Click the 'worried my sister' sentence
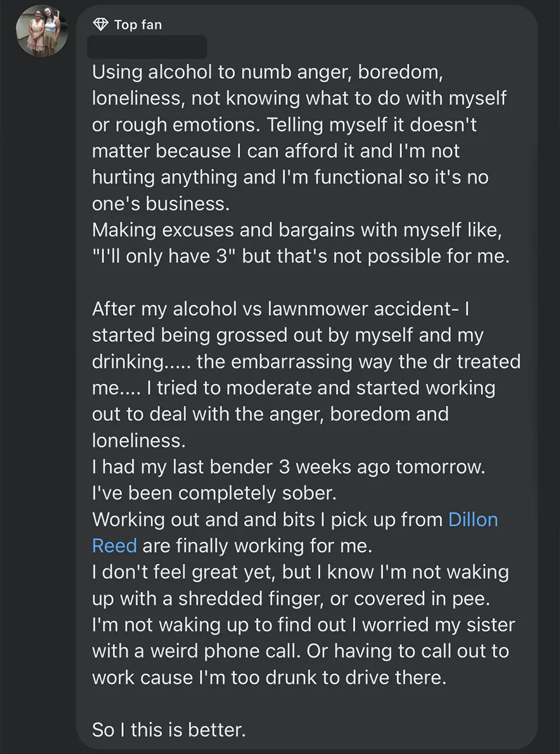This screenshot has height=754, width=560. tap(303, 624)
